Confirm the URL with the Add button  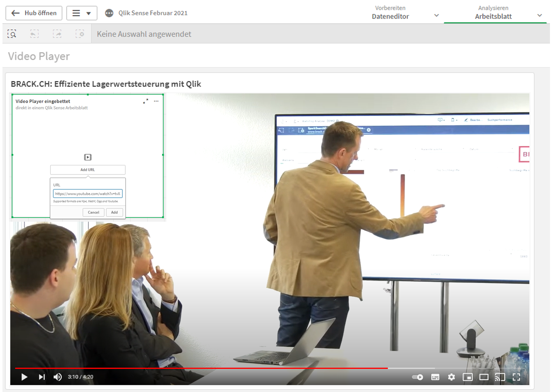pos(114,213)
